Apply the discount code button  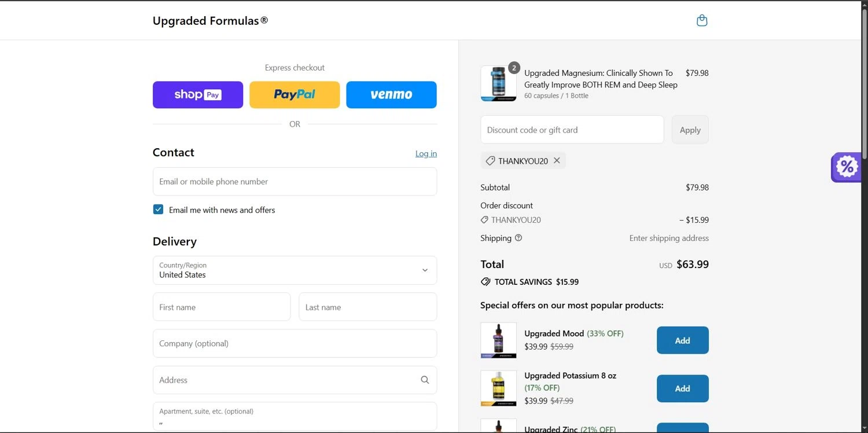coord(690,130)
